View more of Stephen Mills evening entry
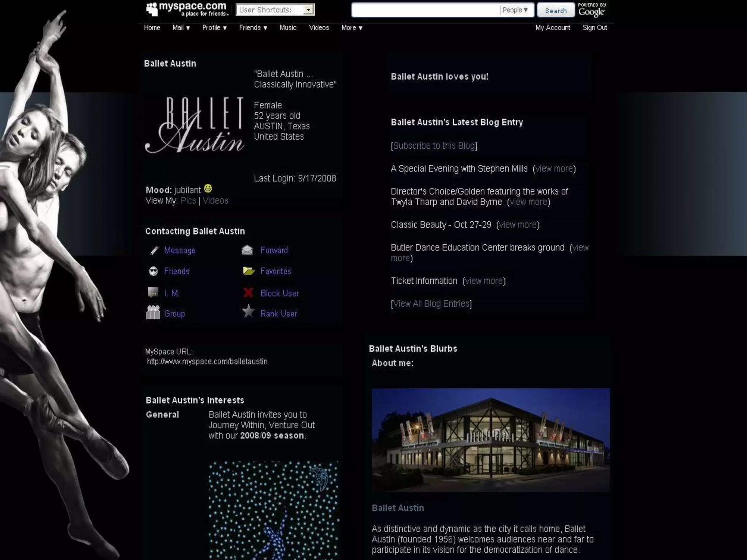This screenshot has height=560, width=747. [554, 169]
